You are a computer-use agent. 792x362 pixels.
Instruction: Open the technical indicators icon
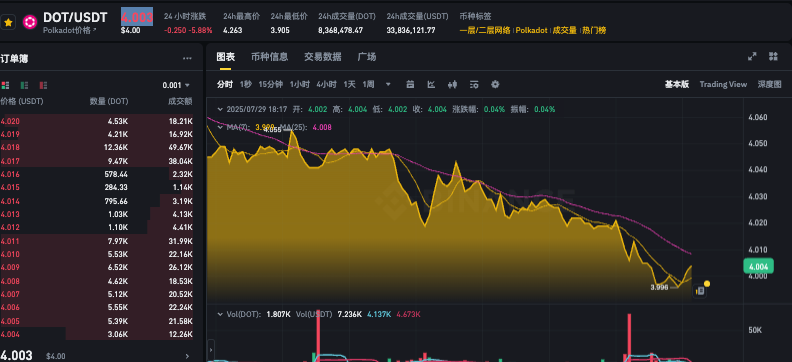click(431, 84)
